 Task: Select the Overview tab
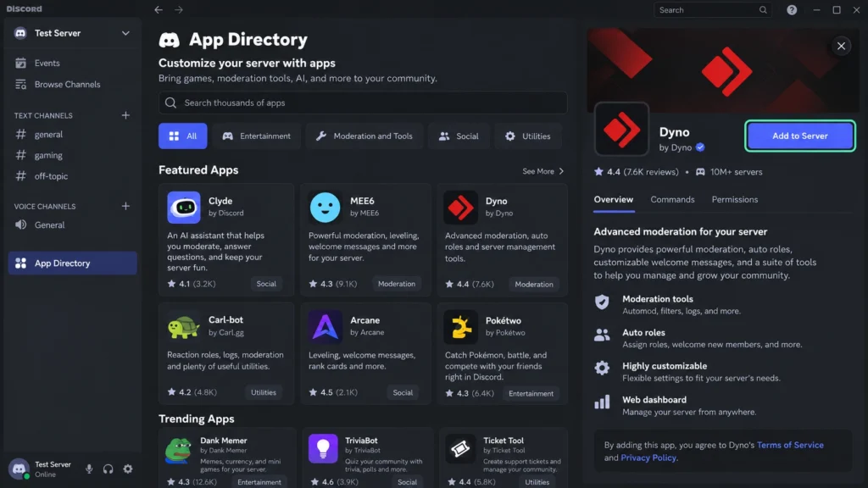pyautogui.click(x=614, y=200)
